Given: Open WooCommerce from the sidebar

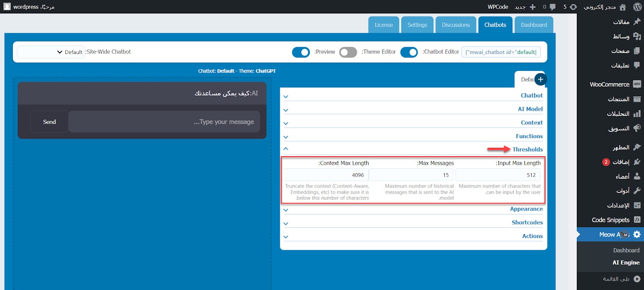Looking at the screenshot, I should (609, 84).
